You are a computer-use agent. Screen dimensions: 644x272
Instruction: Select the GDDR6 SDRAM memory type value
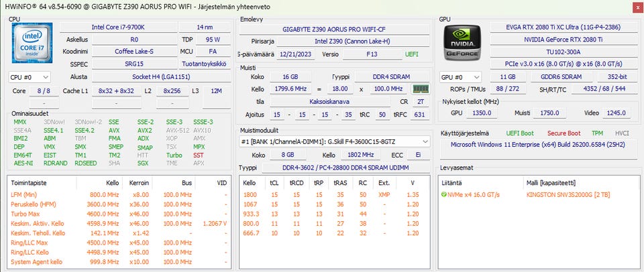[562, 77]
